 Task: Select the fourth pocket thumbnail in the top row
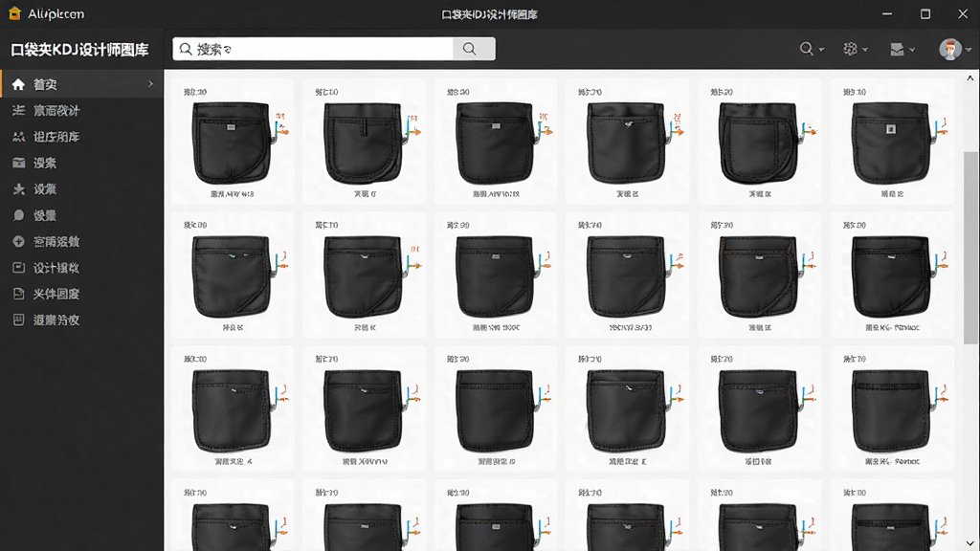628,142
